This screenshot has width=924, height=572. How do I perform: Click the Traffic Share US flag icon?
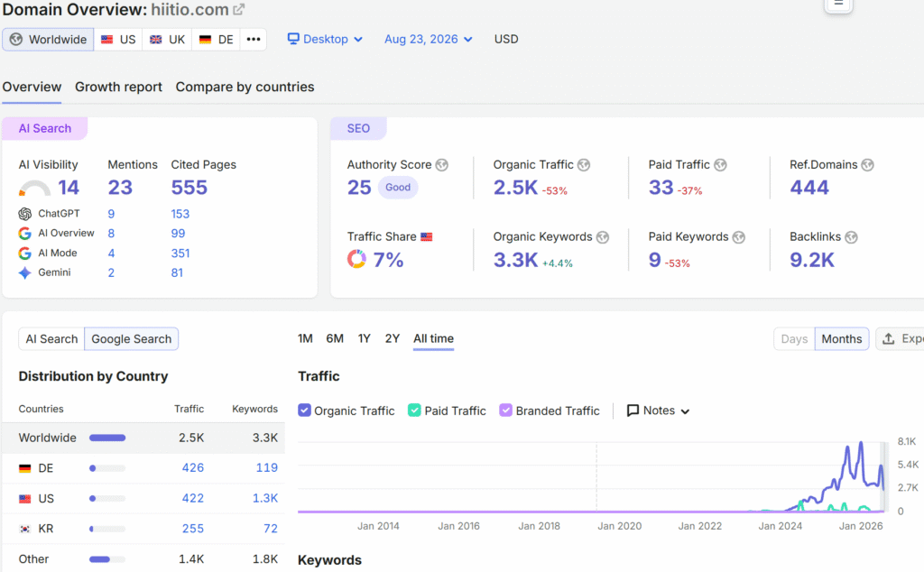(427, 236)
